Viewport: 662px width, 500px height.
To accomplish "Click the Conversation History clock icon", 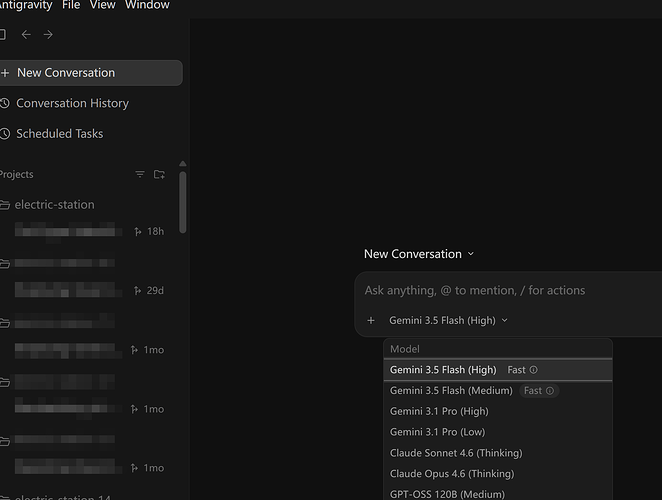I will point(5,103).
